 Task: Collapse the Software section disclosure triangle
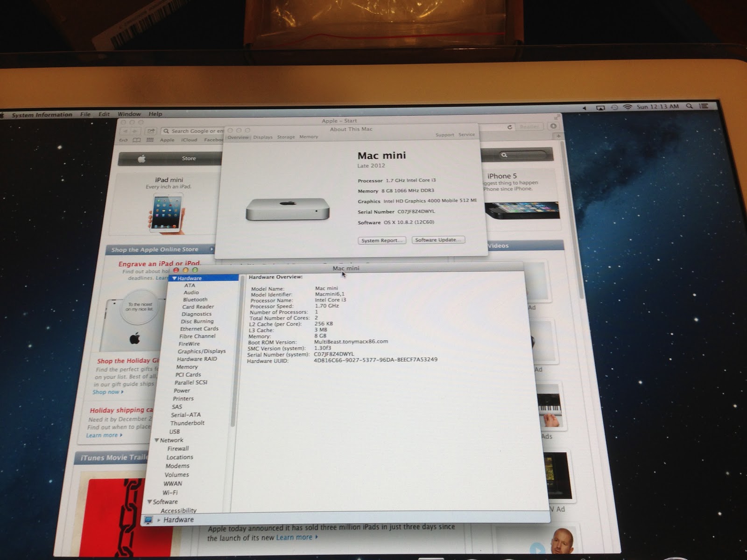[x=150, y=502]
